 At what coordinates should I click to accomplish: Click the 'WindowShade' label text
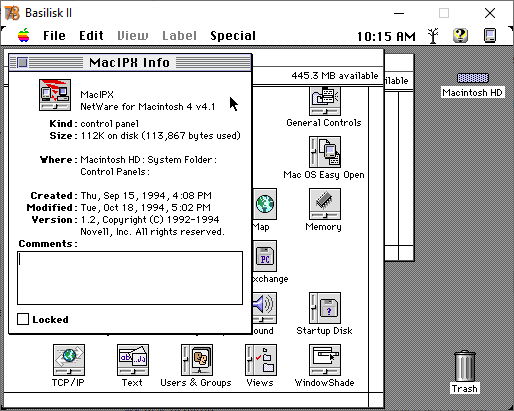[x=324, y=383]
